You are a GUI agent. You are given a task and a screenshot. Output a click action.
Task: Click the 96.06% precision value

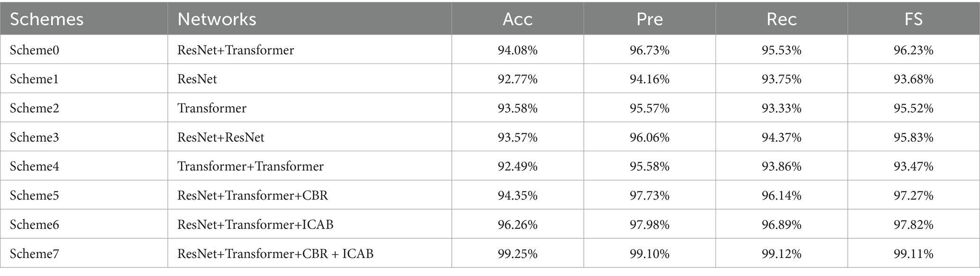coord(649,137)
